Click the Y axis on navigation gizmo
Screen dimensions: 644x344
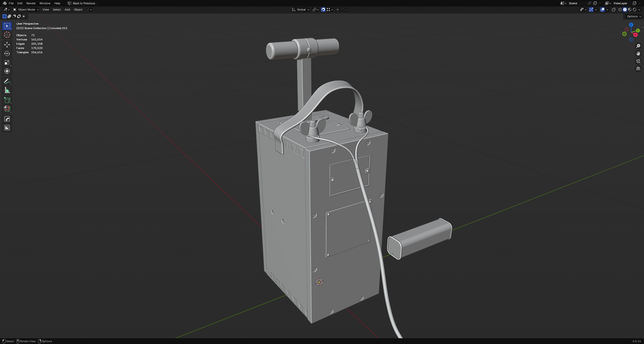click(x=638, y=30)
